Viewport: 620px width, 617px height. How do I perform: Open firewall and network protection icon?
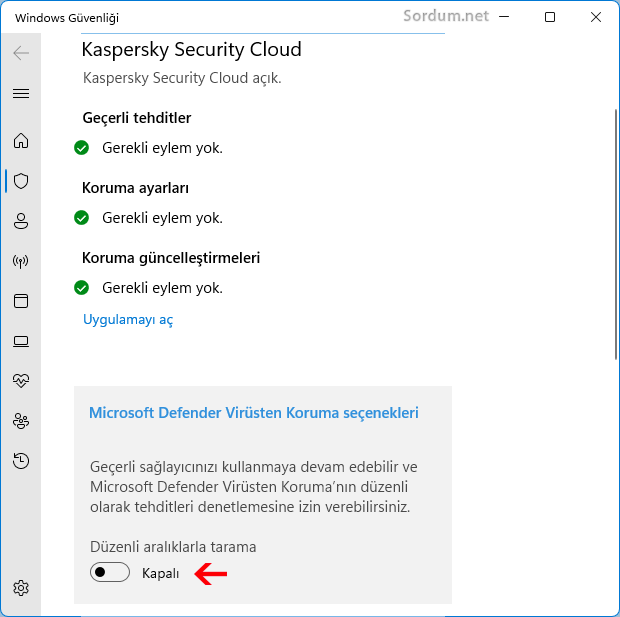(21, 261)
